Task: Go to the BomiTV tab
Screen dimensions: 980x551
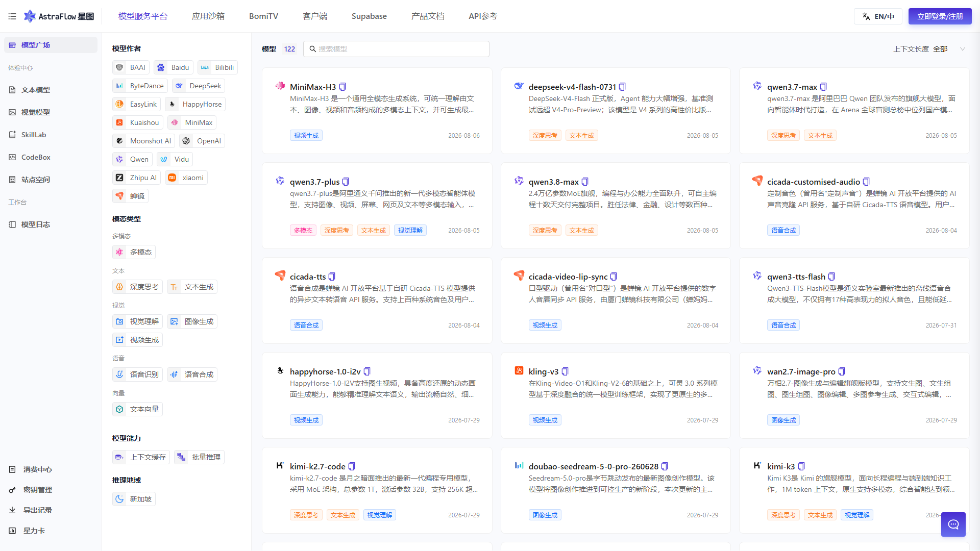Action: pos(263,16)
